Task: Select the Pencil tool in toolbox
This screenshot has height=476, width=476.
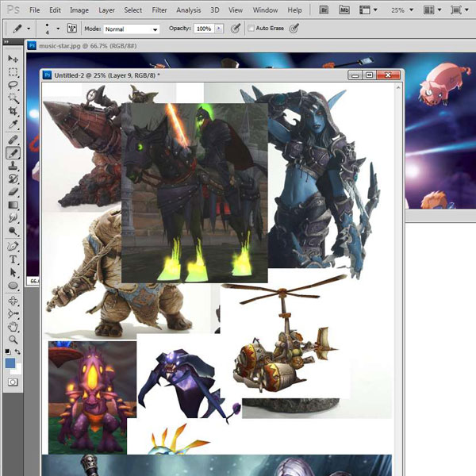Action: [13, 153]
